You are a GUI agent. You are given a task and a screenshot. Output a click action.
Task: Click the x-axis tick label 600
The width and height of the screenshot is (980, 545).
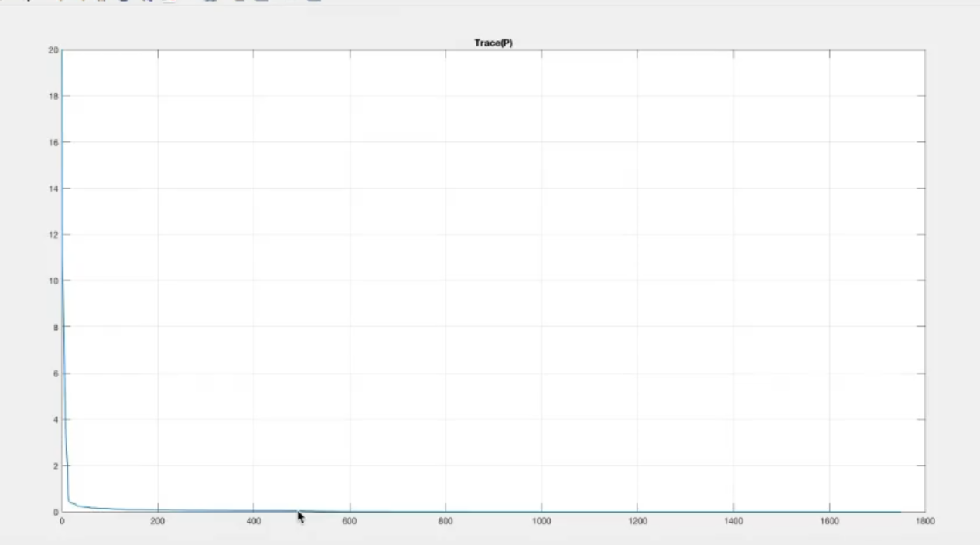coord(350,522)
